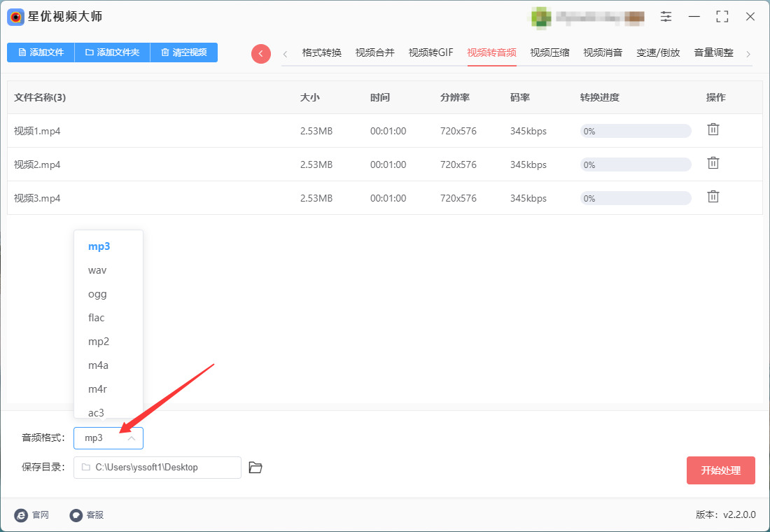Switch to the 视频消音 tab

pyautogui.click(x=603, y=52)
